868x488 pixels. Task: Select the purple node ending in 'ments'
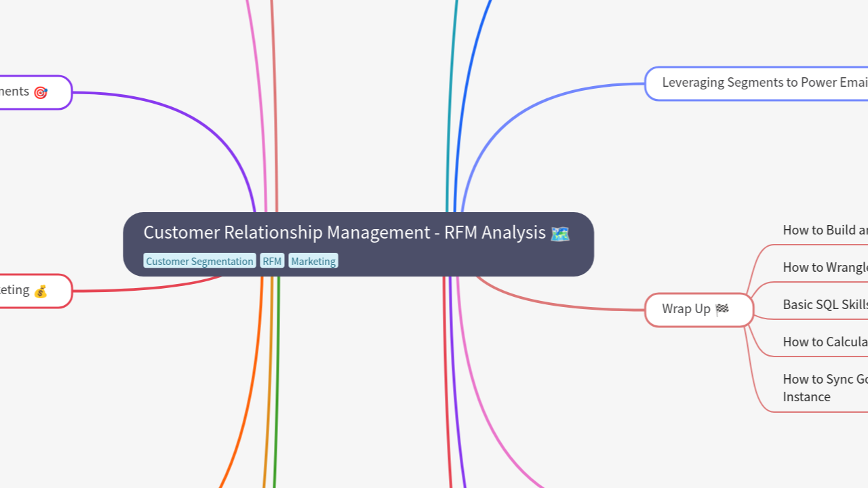(35, 92)
